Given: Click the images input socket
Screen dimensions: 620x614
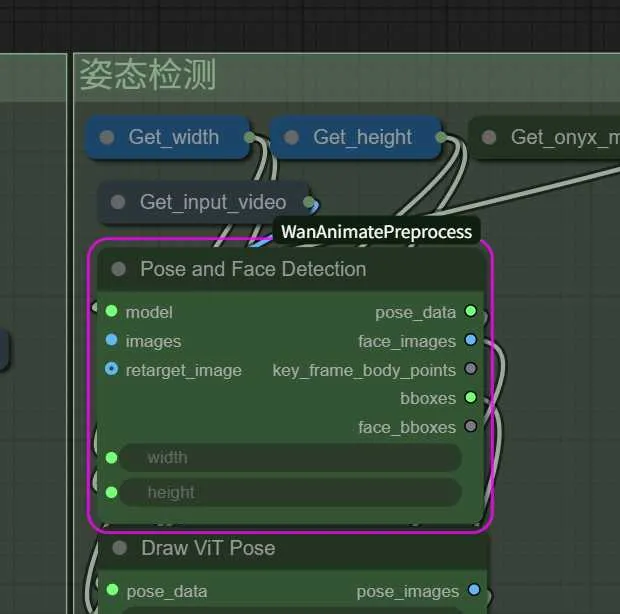Looking at the screenshot, I should pos(111,341).
